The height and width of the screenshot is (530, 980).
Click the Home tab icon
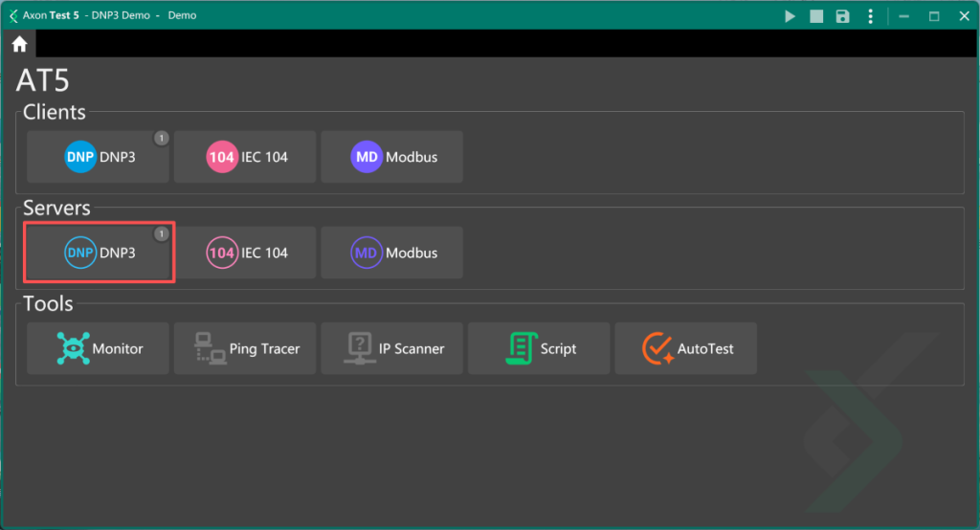tap(19, 44)
